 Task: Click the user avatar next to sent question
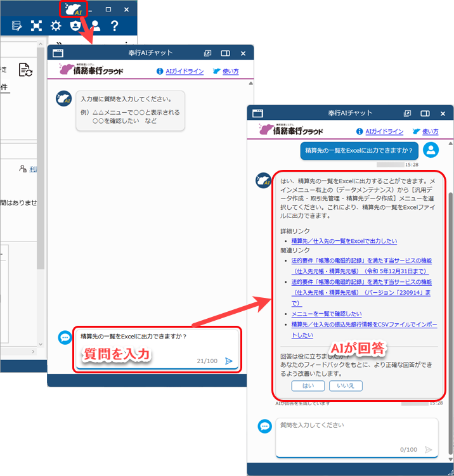point(431,150)
